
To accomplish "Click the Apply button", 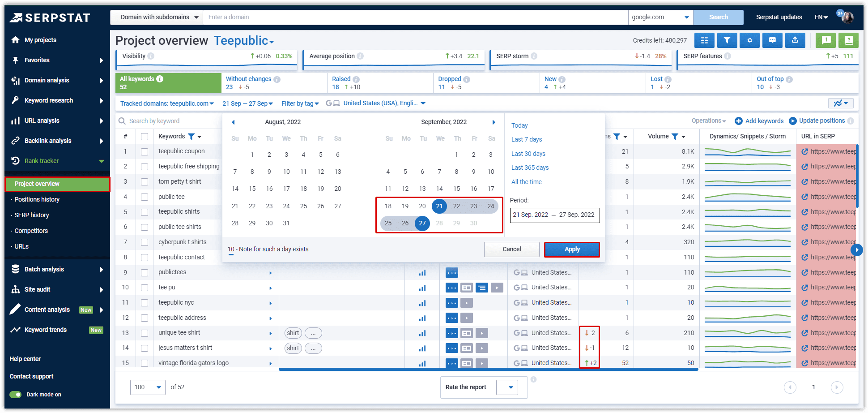I will click(572, 250).
